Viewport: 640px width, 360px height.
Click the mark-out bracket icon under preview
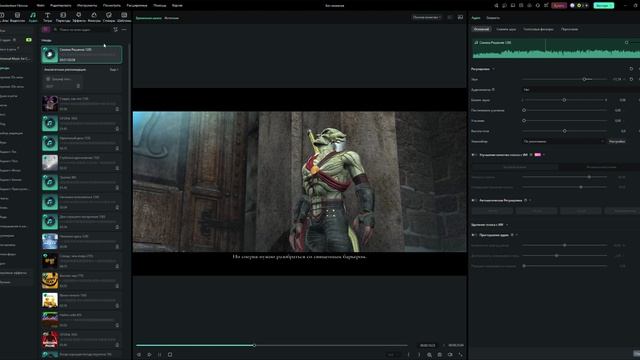[x=419, y=355]
